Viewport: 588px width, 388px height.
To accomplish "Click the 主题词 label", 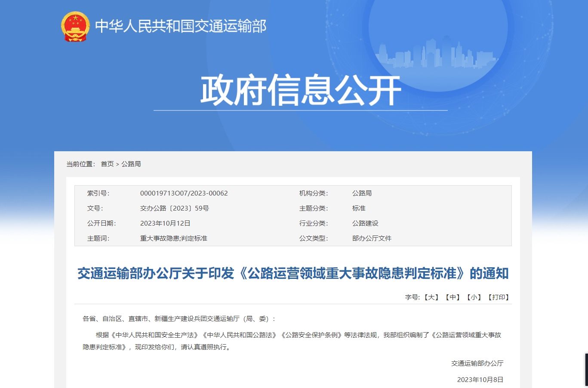I will click(x=98, y=238).
